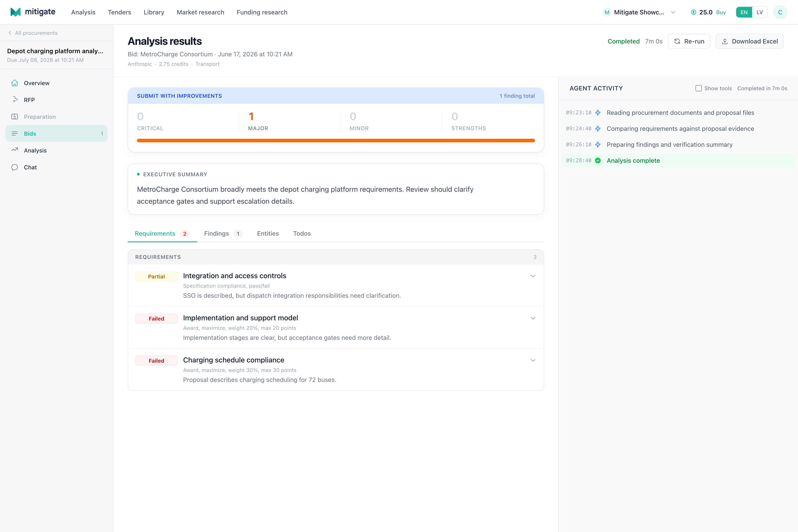Click the lightning icon beside Reading procurement documents

598,113
